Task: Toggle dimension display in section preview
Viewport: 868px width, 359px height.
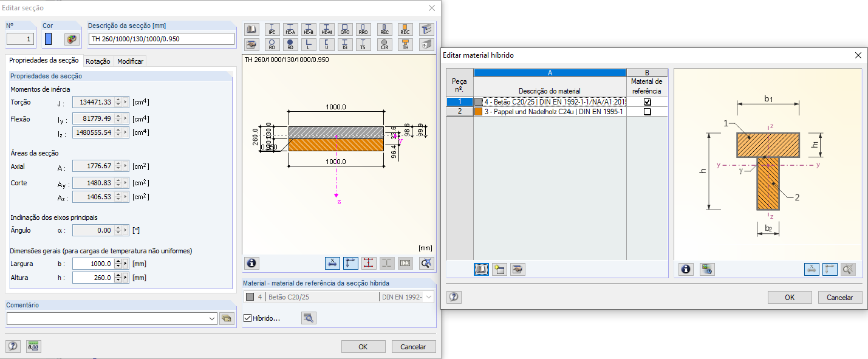Action: [x=332, y=263]
